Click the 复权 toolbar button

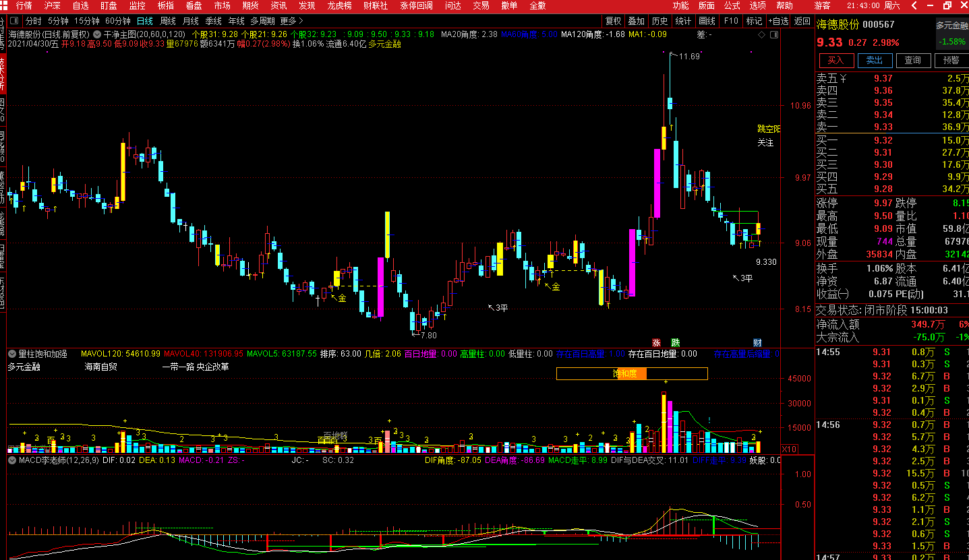point(614,21)
